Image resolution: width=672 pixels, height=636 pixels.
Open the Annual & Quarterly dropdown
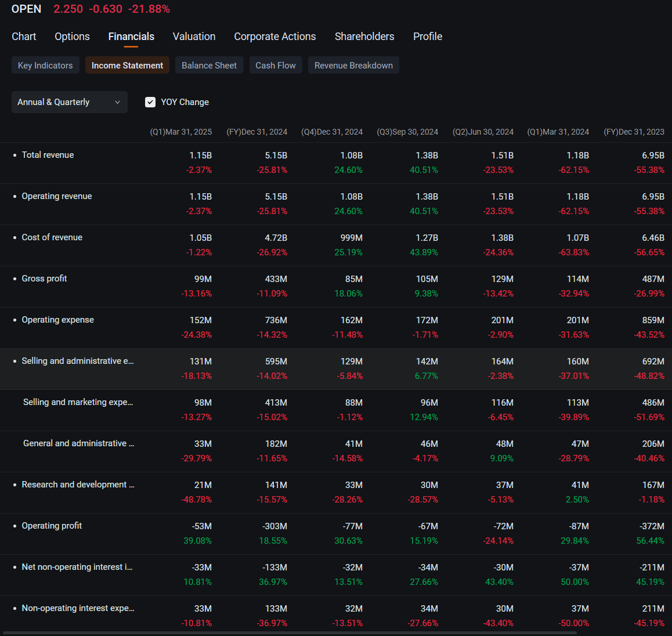(x=69, y=102)
